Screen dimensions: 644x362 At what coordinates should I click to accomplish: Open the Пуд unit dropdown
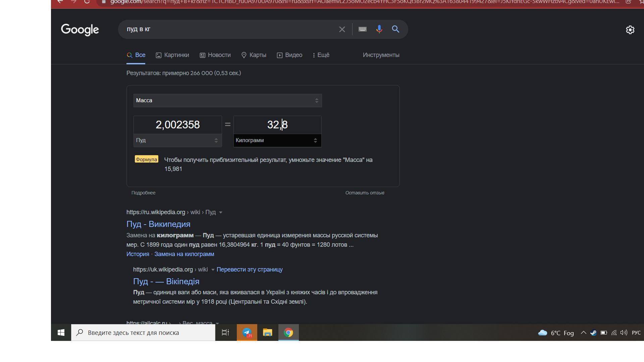[177, 140]
